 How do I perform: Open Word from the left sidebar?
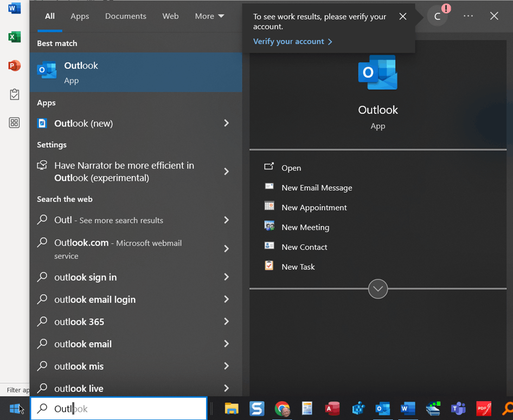[x=14, y=8]
